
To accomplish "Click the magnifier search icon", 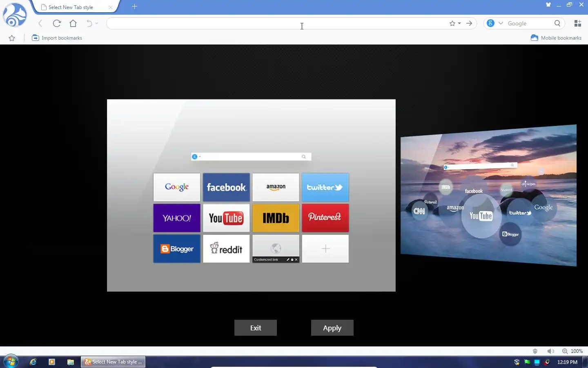I will (x=557, y=23).
